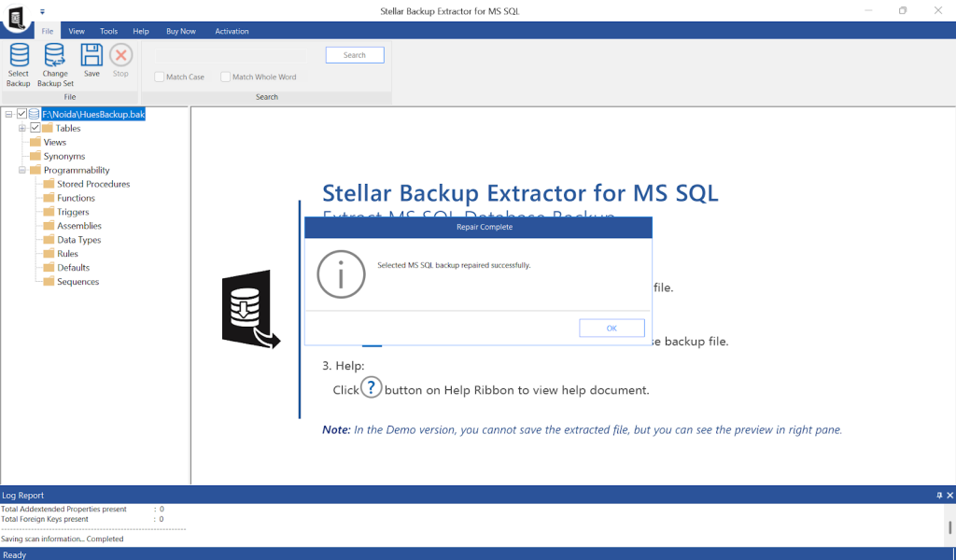Screen dimensions: 956x560
Task: Click OK in the Repair Complete dialog
Action: 612,328
